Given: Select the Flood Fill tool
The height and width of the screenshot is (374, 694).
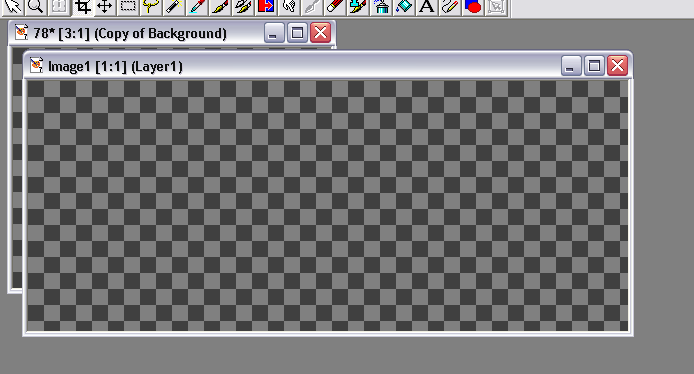Looking at the screenshot, I should (x=404, y=7).
